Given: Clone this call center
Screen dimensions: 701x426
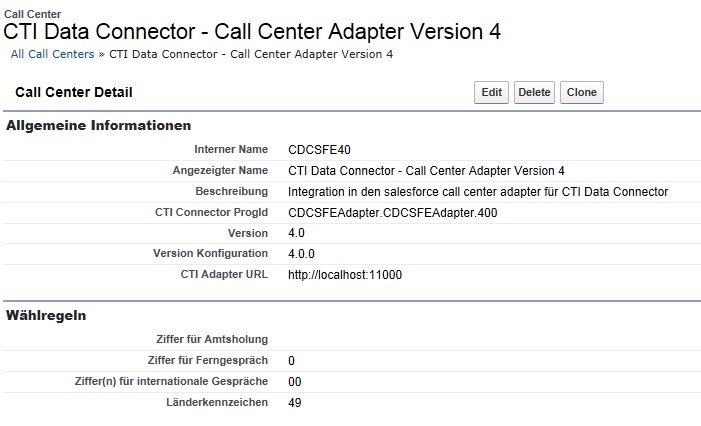Looking at the screenshot, I should pos(581,93).
